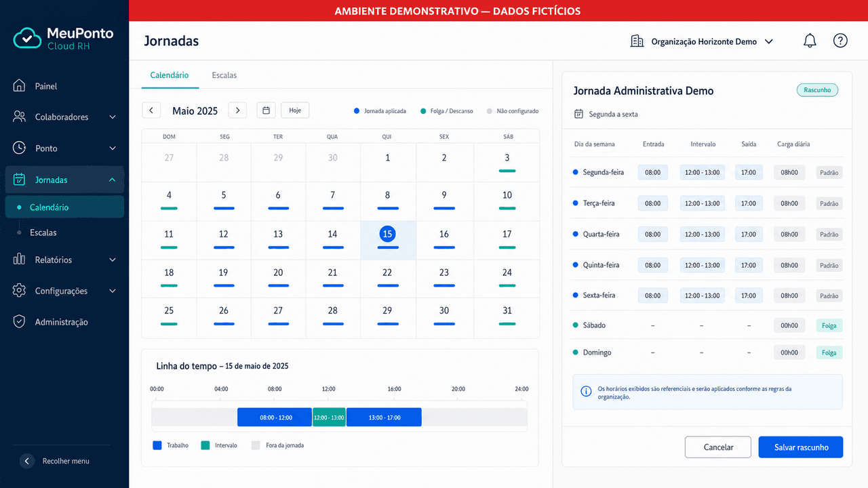Click the info icon in notice box

click(586, 392)
